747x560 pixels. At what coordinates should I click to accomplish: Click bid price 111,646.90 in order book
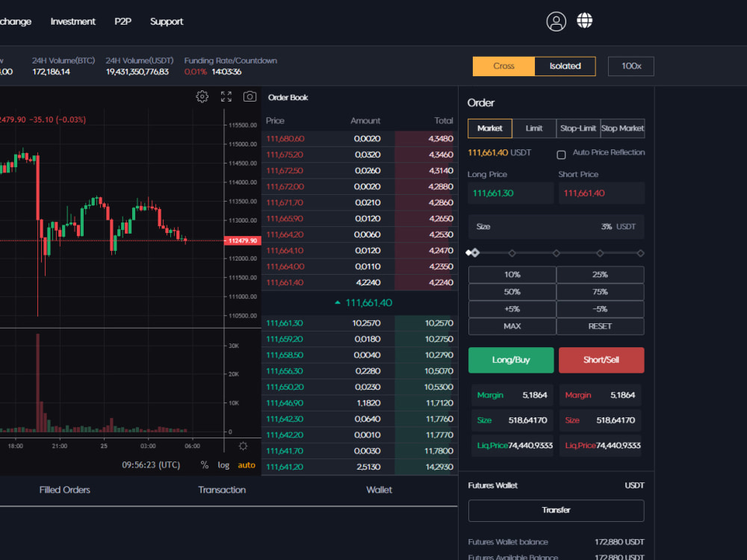(x=285, y=403)
